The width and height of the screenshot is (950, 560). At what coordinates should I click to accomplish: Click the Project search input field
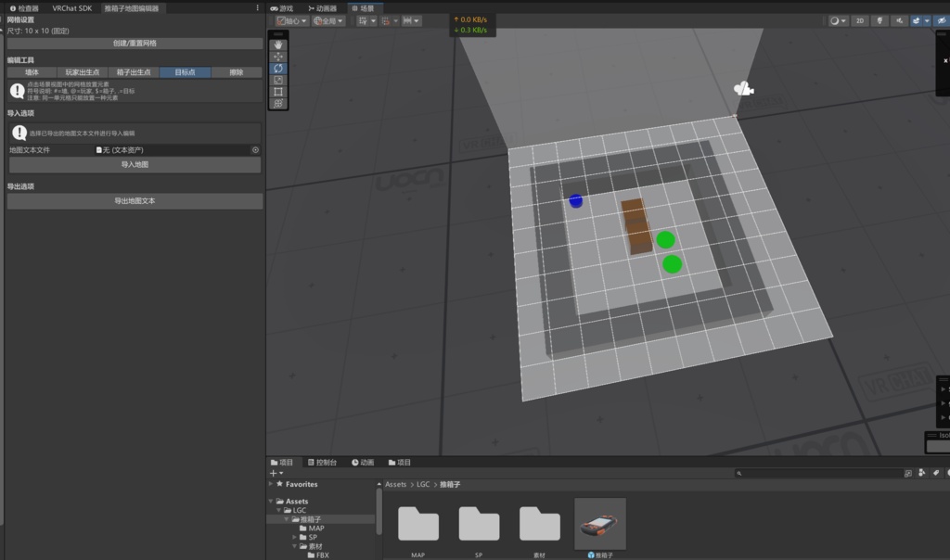[818, 473]
